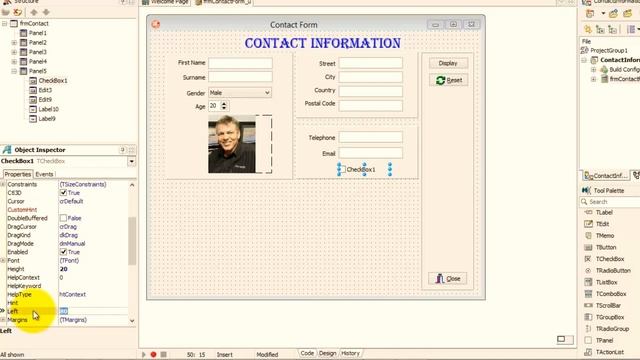Click Structure toolbar move down arrow
The image size is (640, 360).
point(46,12)
